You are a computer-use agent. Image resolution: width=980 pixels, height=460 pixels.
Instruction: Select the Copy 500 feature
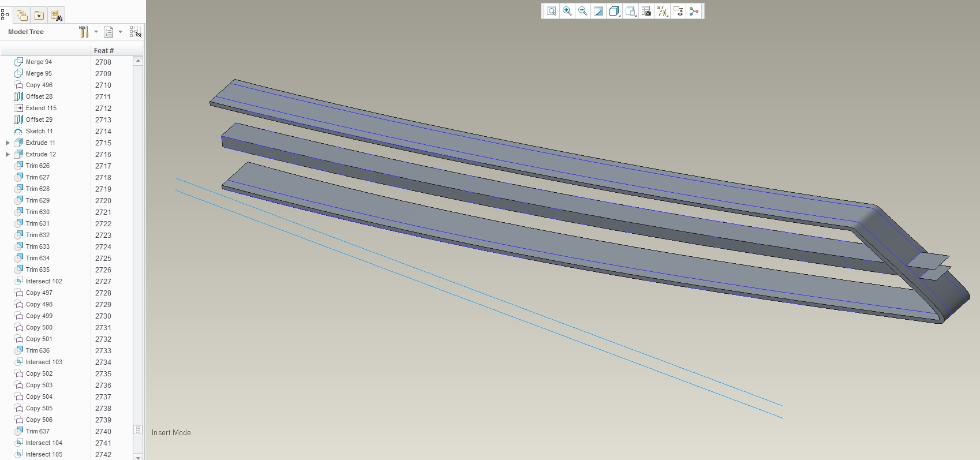pos(39,327)
